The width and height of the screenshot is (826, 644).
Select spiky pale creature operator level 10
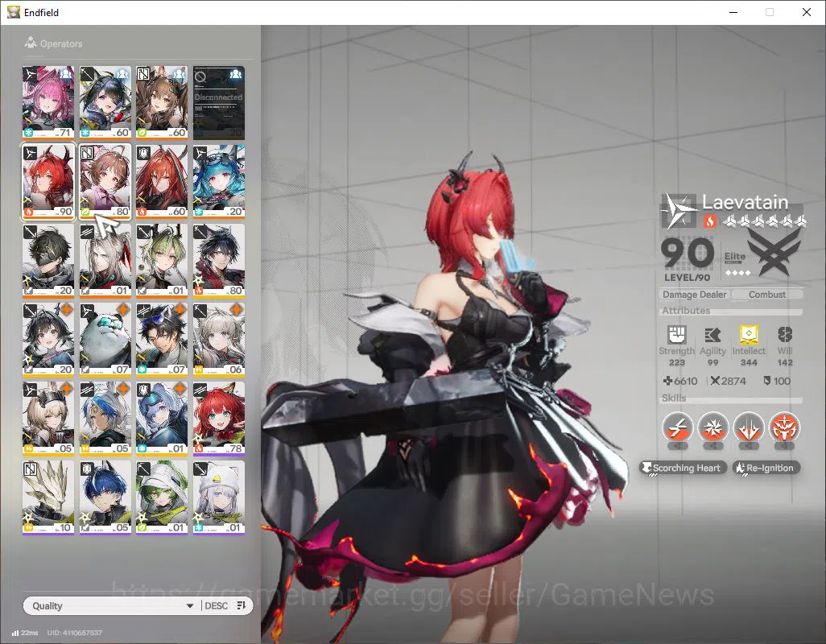point(48,497)
